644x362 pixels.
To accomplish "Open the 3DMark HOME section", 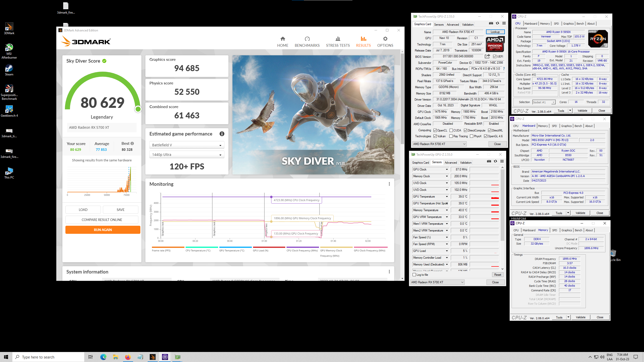I will (x=283, y=42).
